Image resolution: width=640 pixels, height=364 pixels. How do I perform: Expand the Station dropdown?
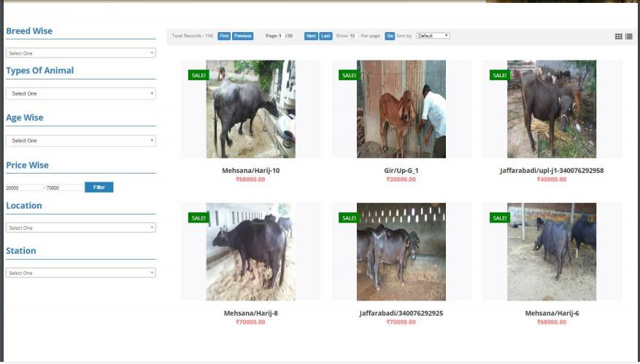[81, 273]
